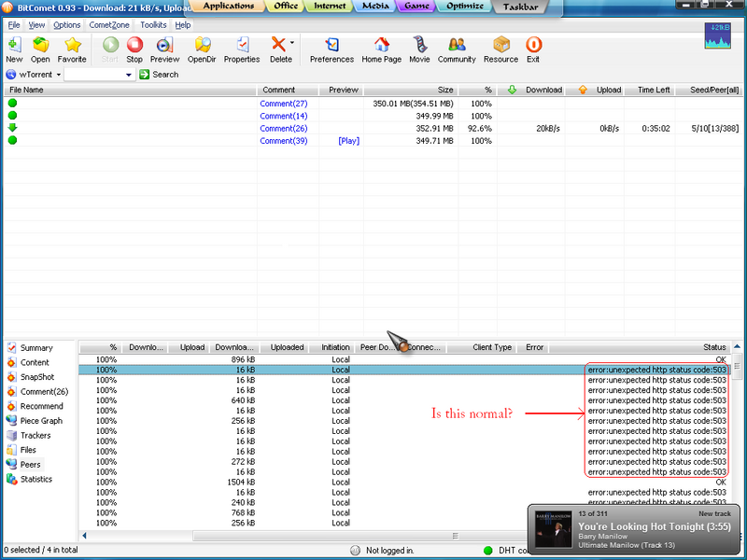The width and height of the screenshot is (747, 560).
Task: Click the Home Page house icon
Action: 381,46
